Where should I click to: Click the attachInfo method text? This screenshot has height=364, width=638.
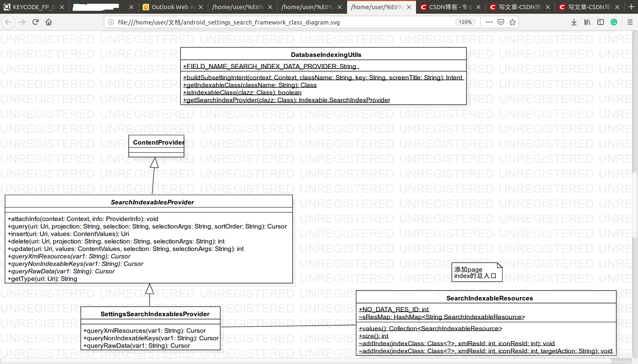coord(83,219)
